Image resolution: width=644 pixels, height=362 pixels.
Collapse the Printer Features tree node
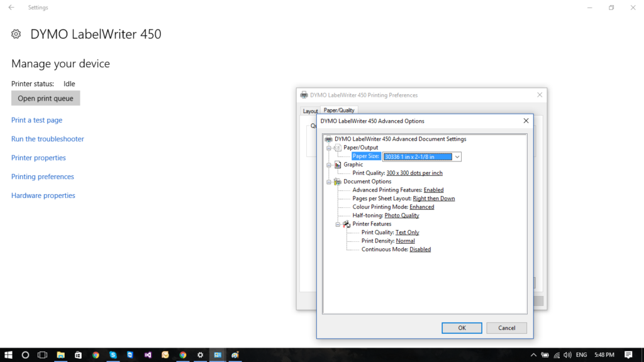coord(338,224)
